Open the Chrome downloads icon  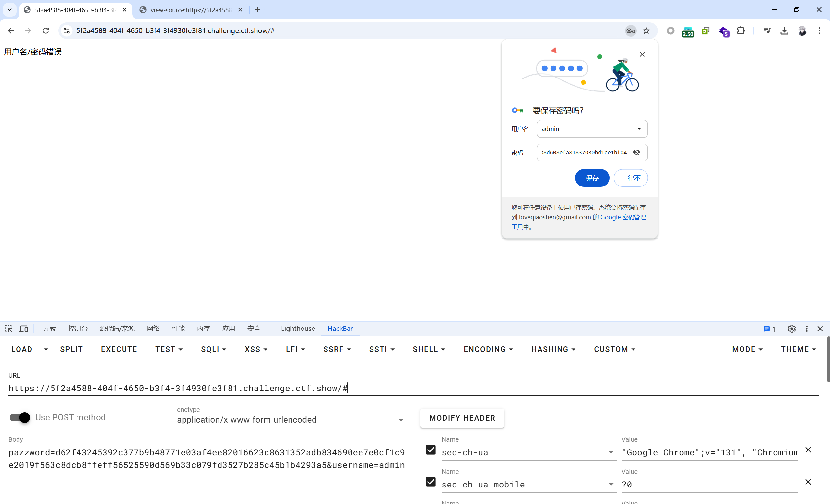784,31
